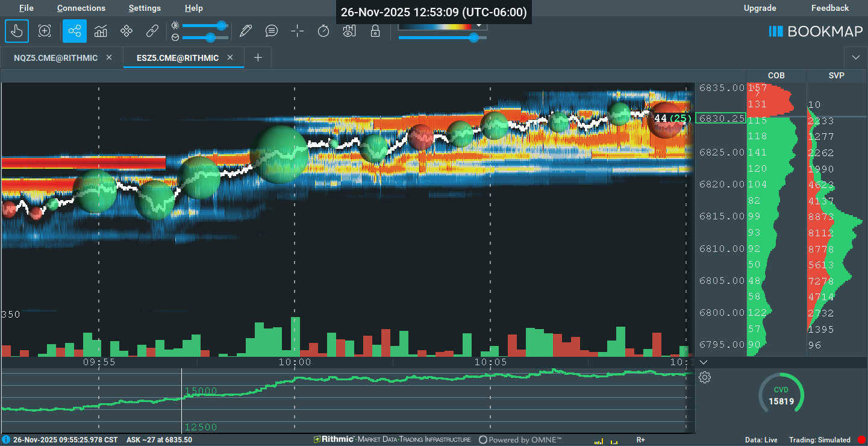
Task: Enable the crosshair tool
Action: point(298,31)
